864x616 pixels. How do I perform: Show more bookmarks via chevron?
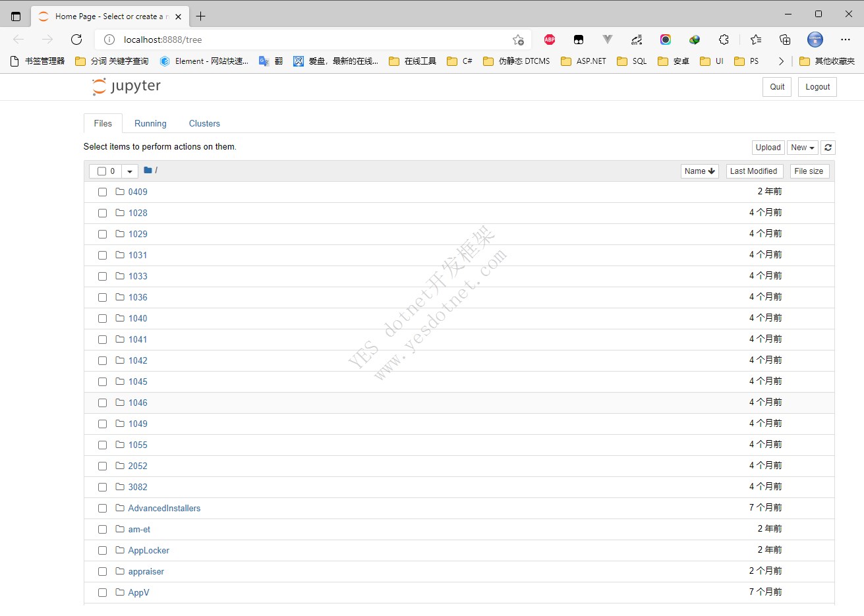[x=781, y=61]
